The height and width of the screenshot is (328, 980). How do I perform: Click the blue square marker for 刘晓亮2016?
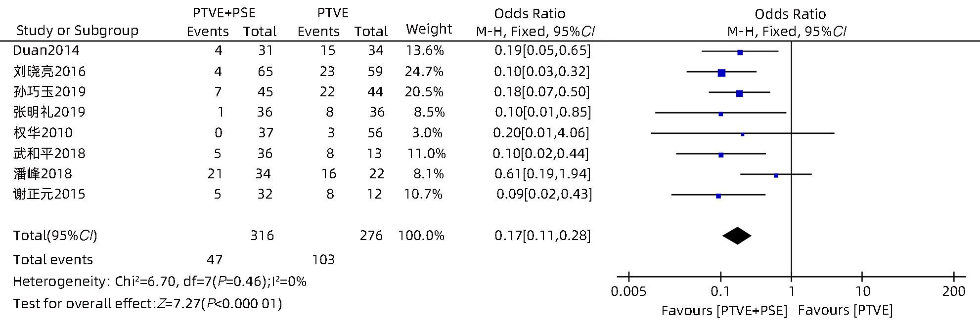pyautogui.click(x=721, y=73)
